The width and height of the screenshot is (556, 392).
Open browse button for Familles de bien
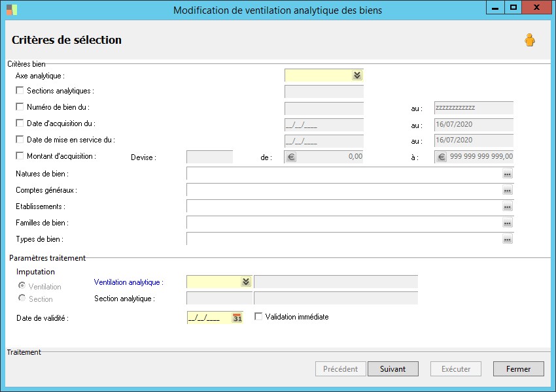pos(507,223)
